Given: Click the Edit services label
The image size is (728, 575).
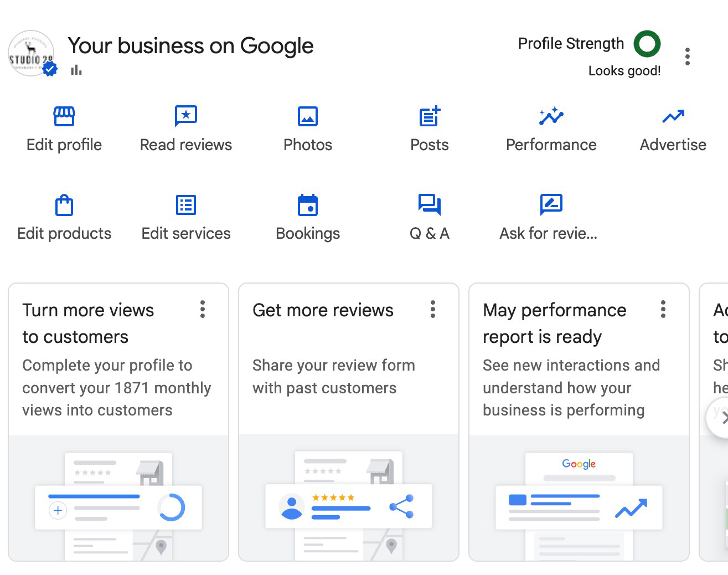Looking at the screenshot, I should tap(186, 233).
